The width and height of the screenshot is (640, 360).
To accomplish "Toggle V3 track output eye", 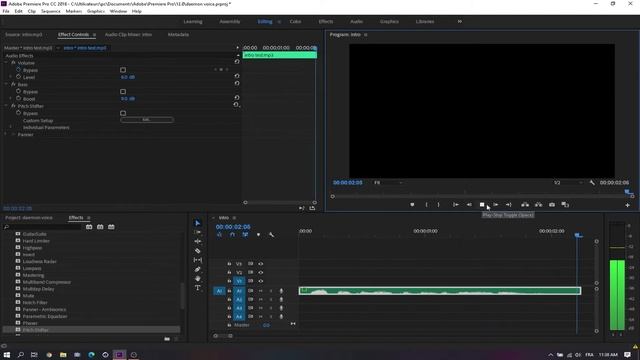I will [x=261, y=264].
